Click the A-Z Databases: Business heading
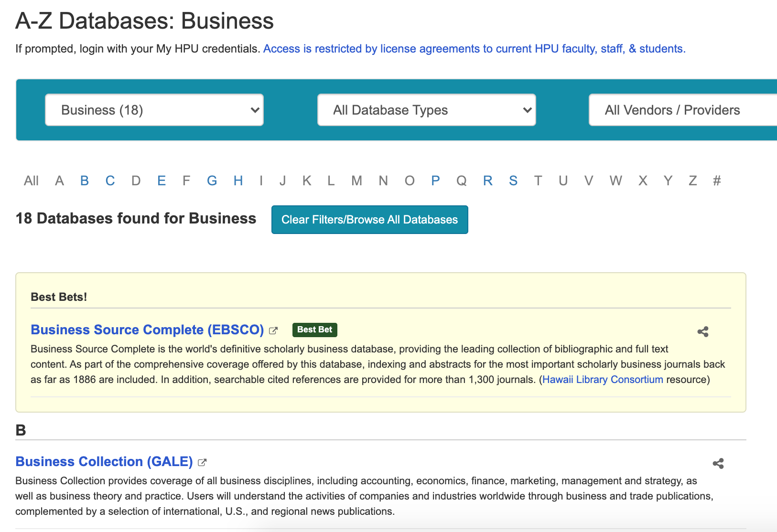The height and width of the screenshot is (532, 777). coord(144,21)
